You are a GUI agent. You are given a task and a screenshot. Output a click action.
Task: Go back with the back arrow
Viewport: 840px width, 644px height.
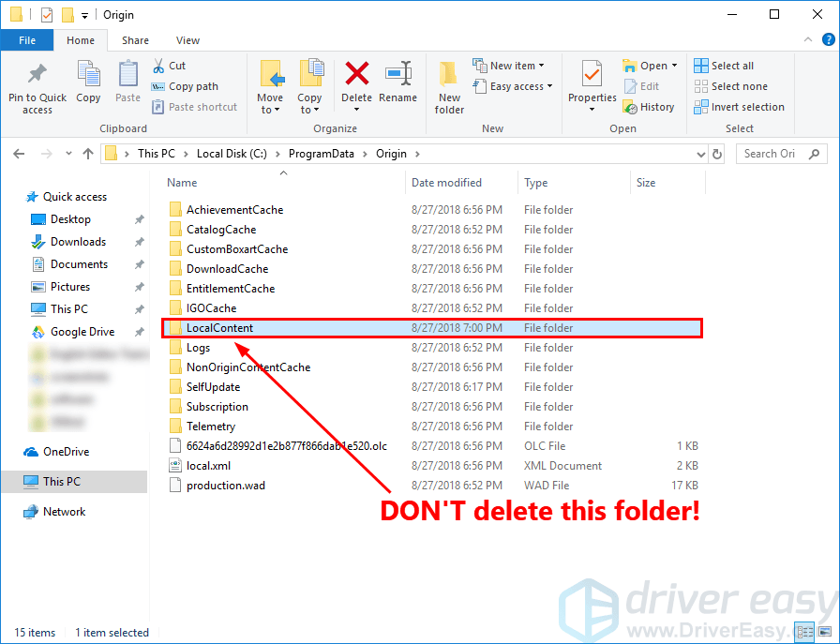(x=20, y=154)
